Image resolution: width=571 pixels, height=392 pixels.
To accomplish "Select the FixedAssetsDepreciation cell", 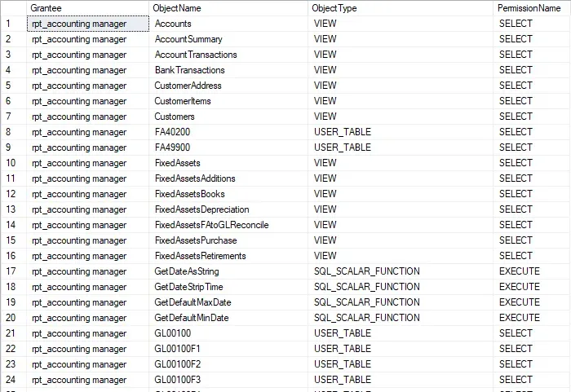I will (x=201, y=209).
